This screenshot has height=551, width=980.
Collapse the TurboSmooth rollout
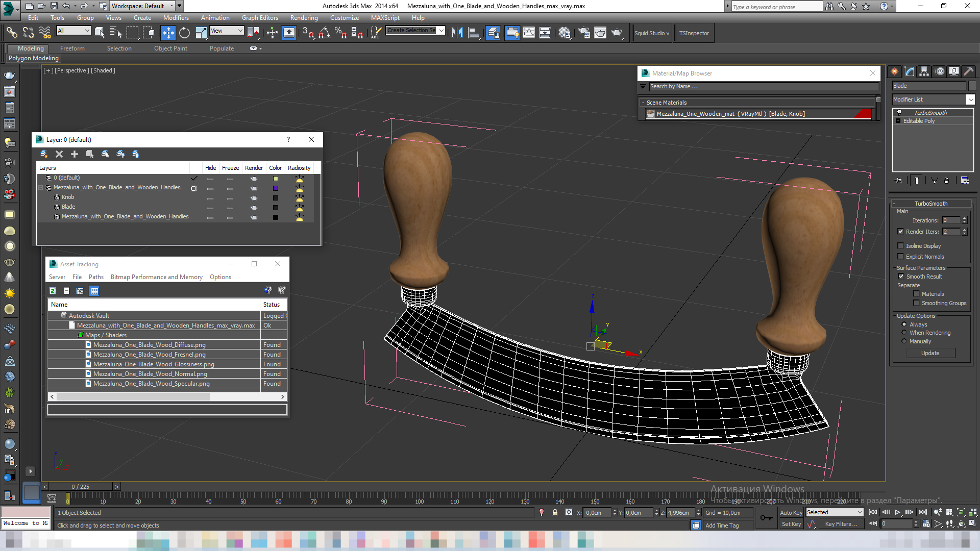930,204
